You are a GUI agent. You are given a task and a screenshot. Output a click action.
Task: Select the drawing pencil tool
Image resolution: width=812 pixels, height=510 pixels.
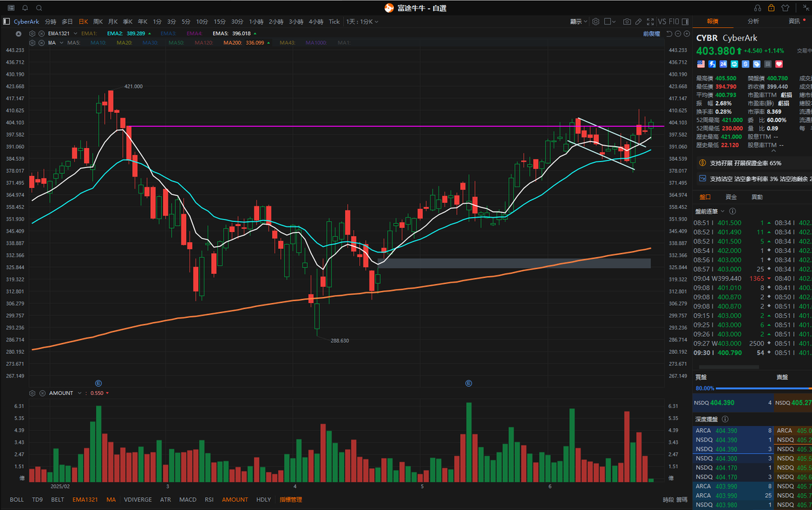point(638,22)
